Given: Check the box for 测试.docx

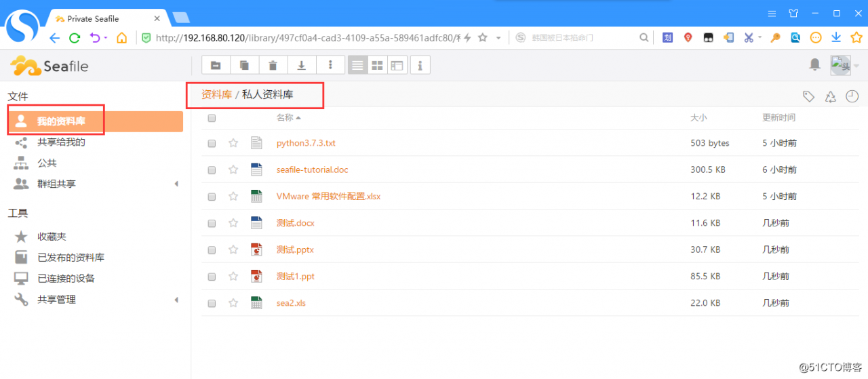Looking at the screenshot, I should 212,223.
